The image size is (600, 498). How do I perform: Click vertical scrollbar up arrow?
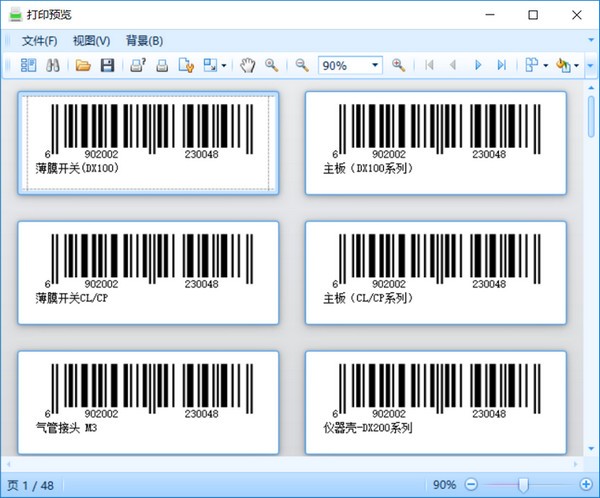[x=591, y=88]
